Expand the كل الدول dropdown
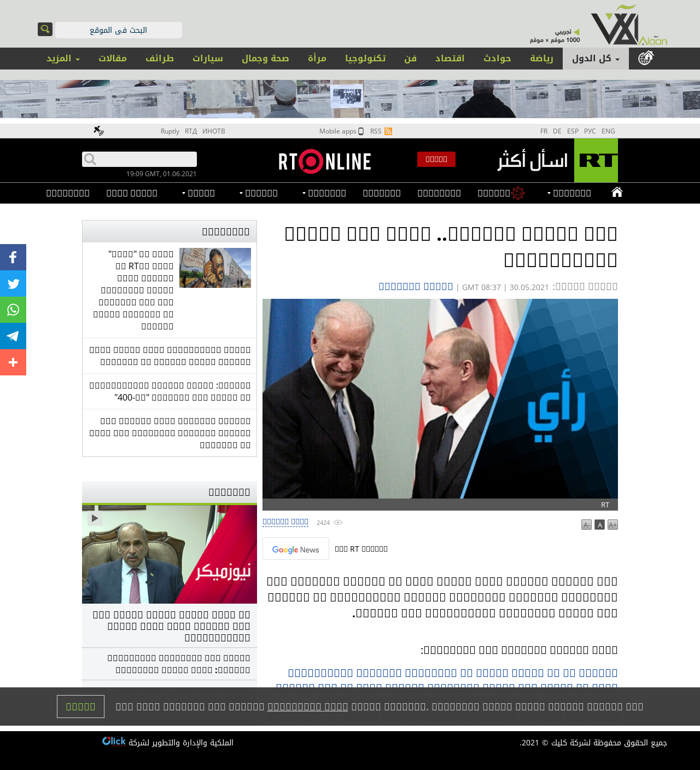Viewport: 700px width, 770px height. tap(596, 59)
